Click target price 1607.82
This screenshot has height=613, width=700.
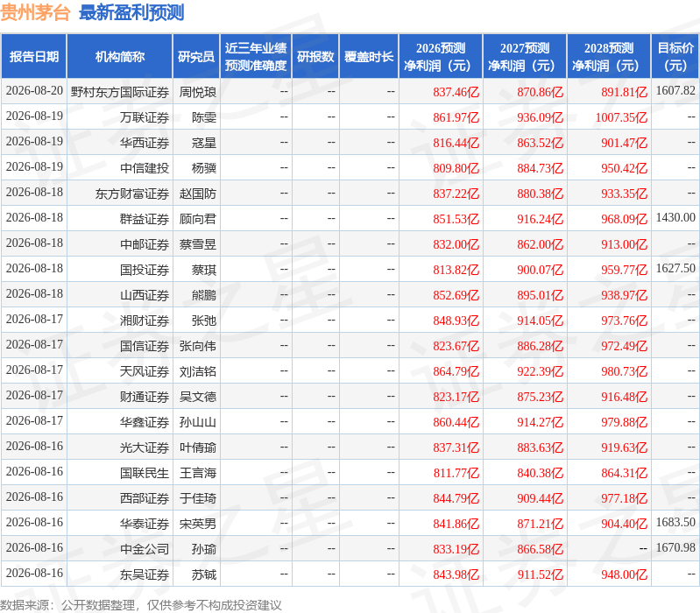click(675, 90)
